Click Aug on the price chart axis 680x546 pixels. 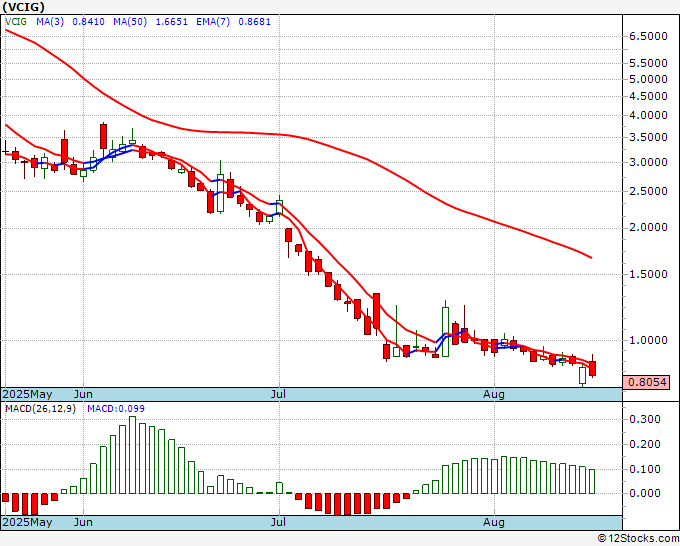click(x=494, y=394)
